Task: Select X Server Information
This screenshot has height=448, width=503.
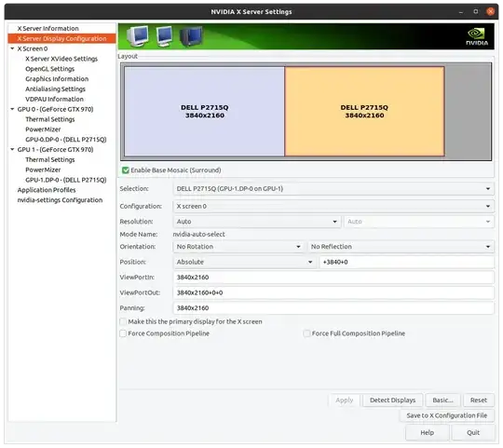Action: point(48,28)
